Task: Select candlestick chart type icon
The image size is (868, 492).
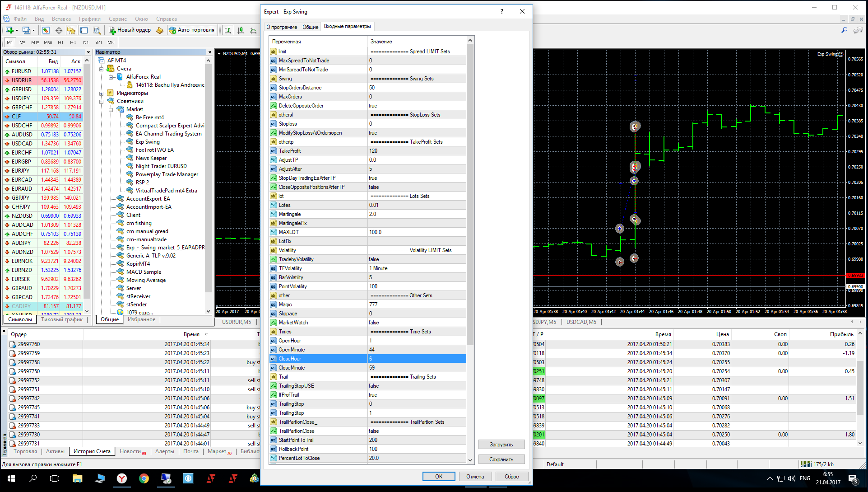Action: tap(241, 30)
